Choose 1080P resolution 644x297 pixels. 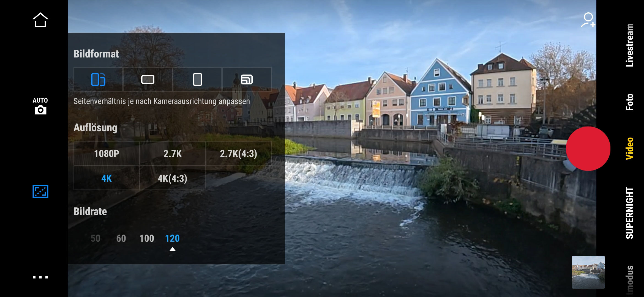click(107, 153)
